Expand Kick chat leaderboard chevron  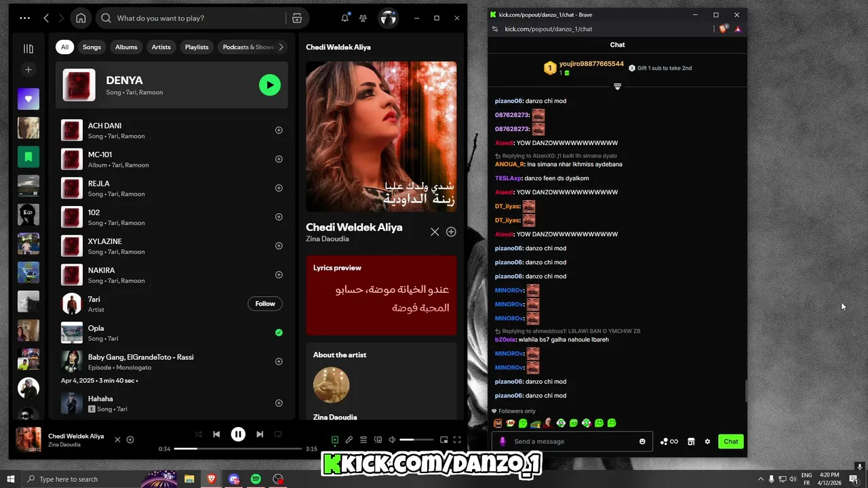[617, 87]
